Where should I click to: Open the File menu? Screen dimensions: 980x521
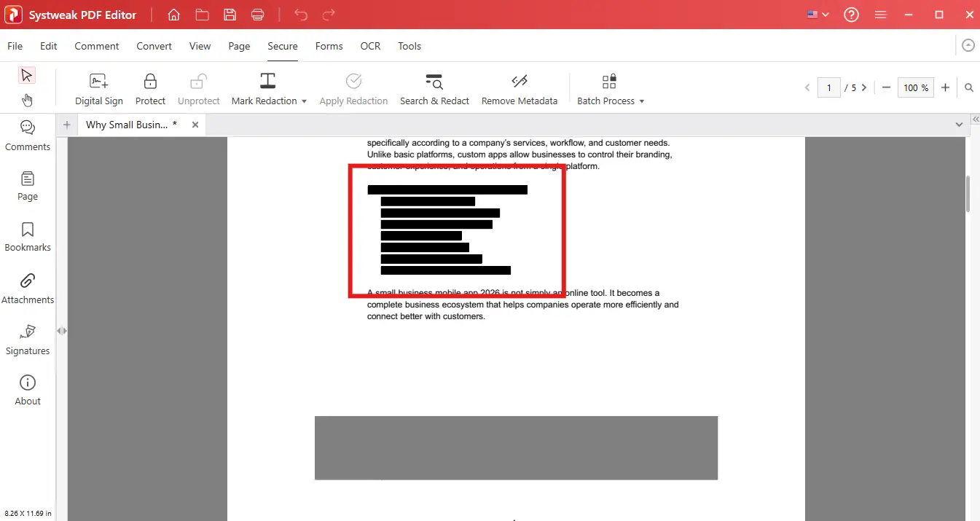click(15, 46)
